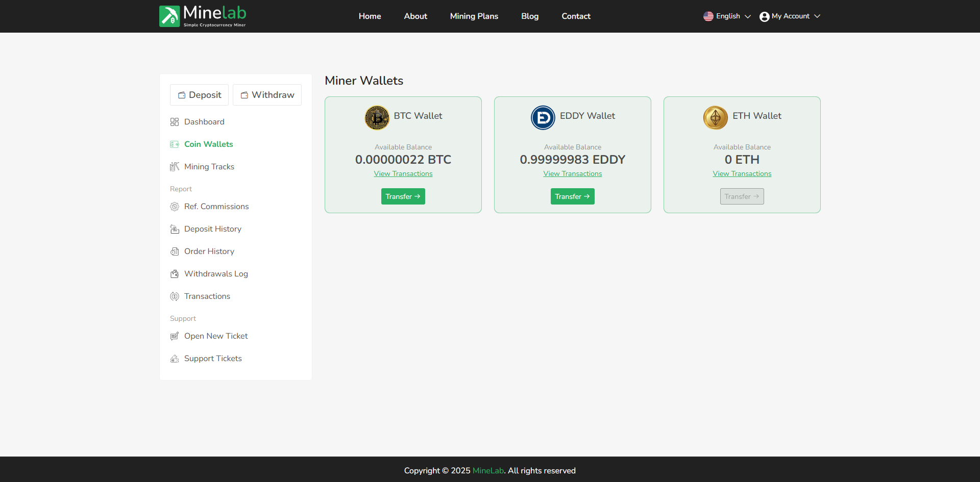Click the ETH Wallet Ethereum coin icon
The image size is (980, 482).
coord(716,117)
